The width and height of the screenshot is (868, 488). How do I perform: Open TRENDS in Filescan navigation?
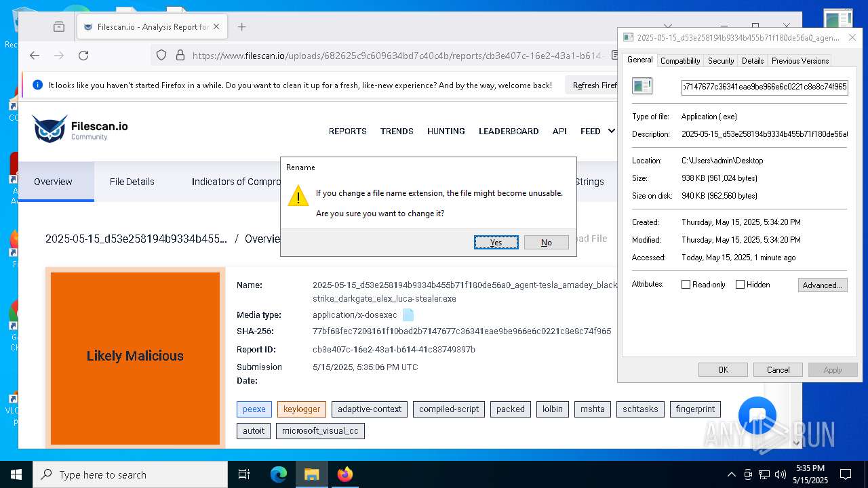[x=397, y=131]
